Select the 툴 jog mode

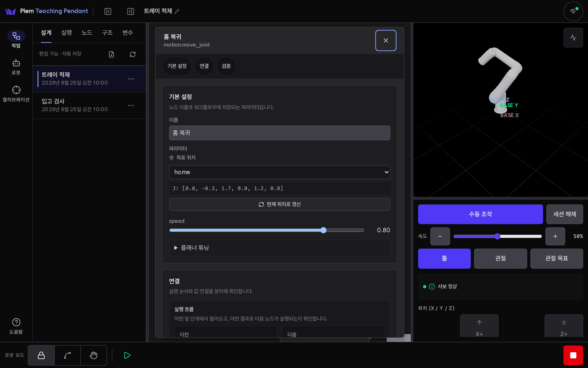444,259
